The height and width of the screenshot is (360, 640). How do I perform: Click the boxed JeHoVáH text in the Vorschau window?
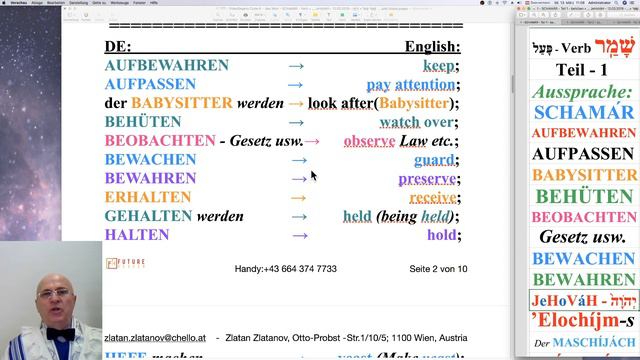[584, 300]
